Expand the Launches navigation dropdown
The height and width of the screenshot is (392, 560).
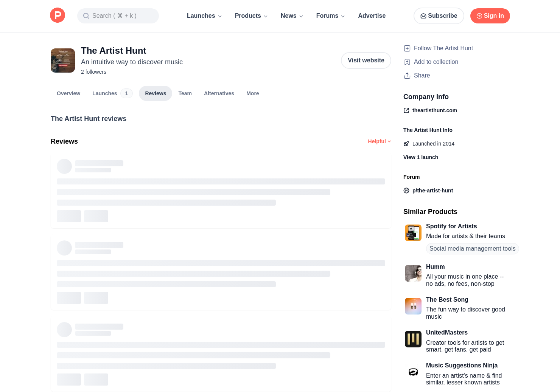204,16
